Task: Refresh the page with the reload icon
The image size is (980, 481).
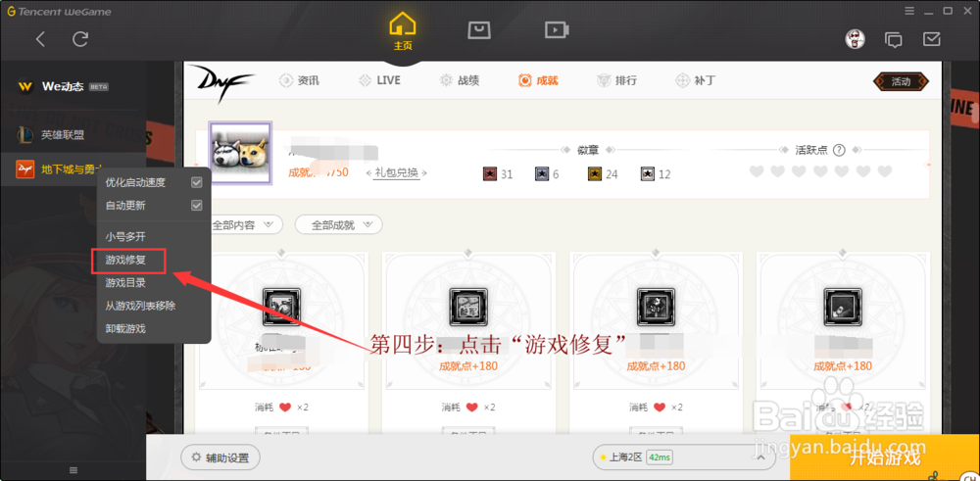Action: click(80, 39)
